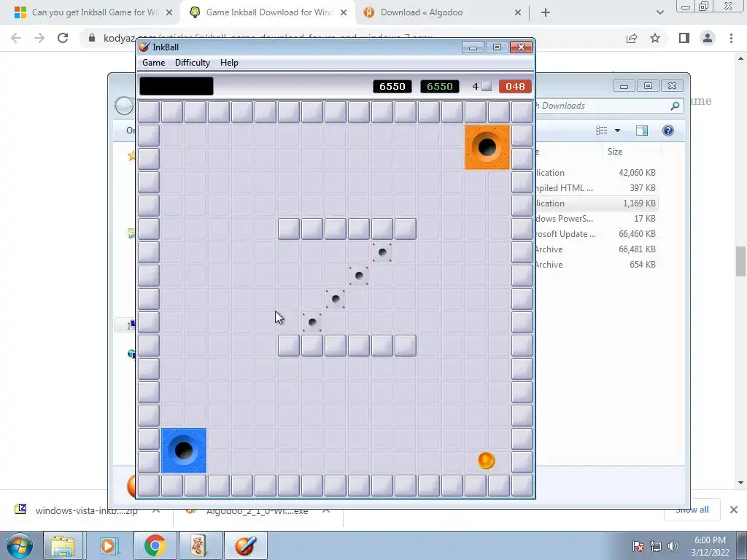Open the Difficulty menu in InkBall

pyautogui.click(x=193, y=63)
